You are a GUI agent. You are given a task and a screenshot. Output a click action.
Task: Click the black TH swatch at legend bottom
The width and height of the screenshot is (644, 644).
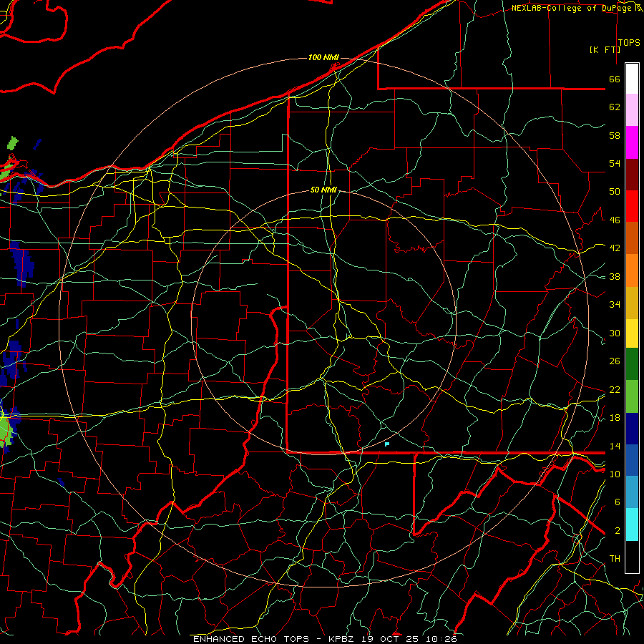click(x=632, y=557)
